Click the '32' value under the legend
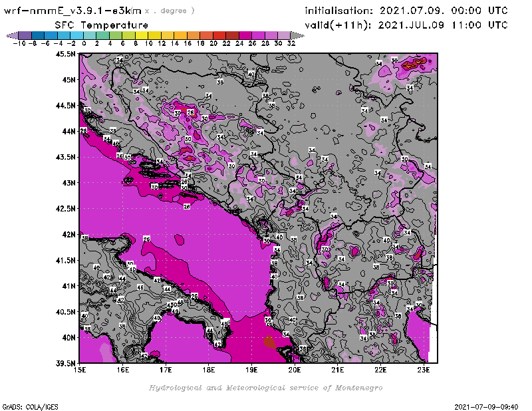The width and height of the screenshot is (532, 411). point(291,43)
